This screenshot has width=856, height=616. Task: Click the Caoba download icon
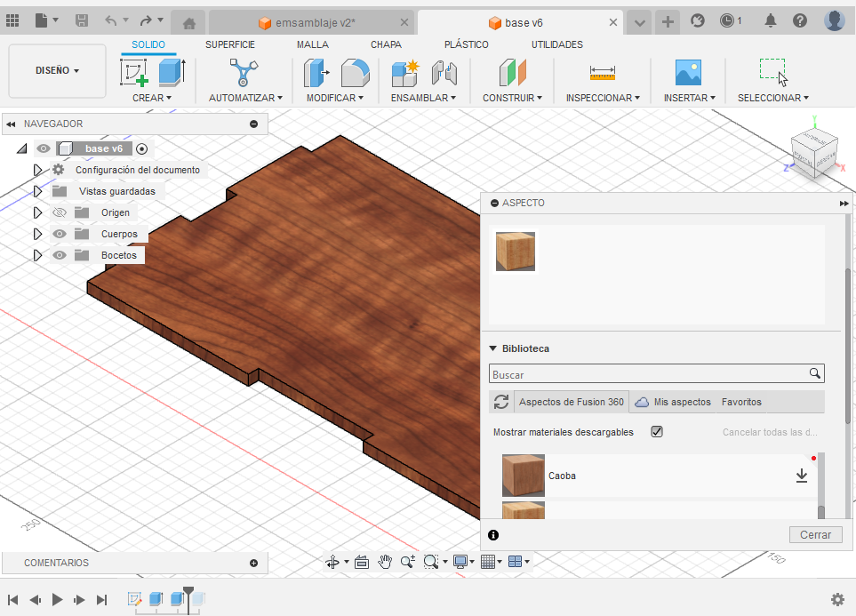[801, 476]
